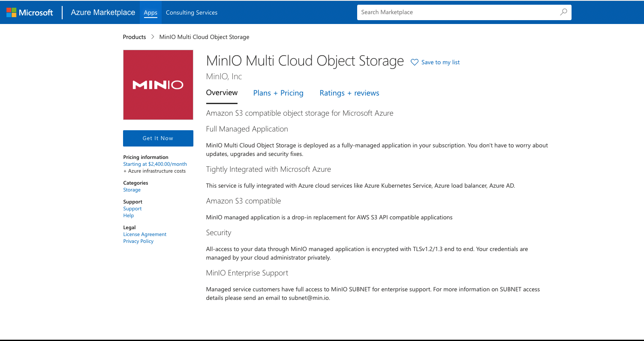Click the breadcrumb chevron separator
The width and height of the screenshot is (644, 341).
[x=153, y=37]
